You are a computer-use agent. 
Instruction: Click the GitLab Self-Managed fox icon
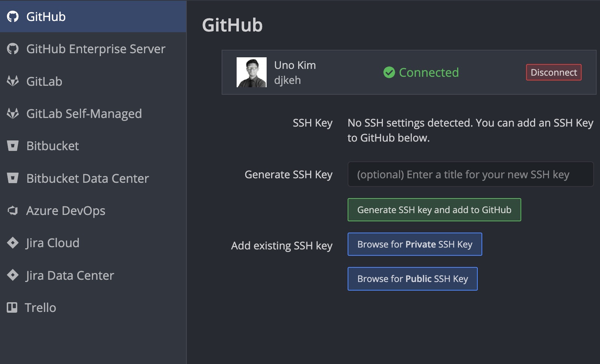coord(13,113)
